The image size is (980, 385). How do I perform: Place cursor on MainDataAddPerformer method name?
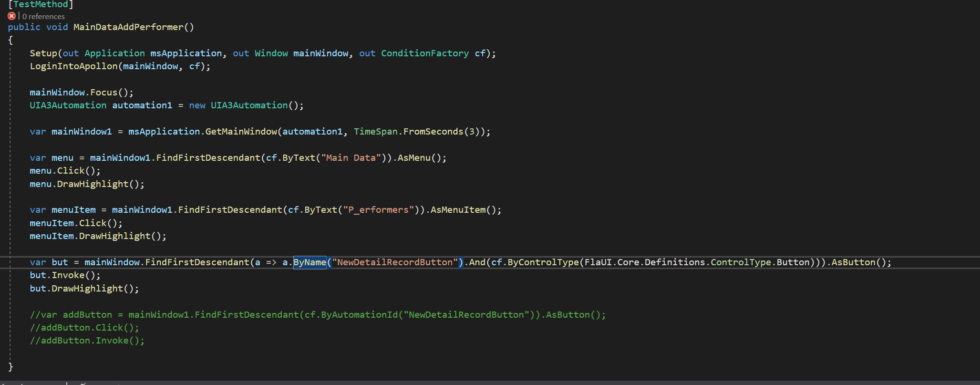pos(128,27)
